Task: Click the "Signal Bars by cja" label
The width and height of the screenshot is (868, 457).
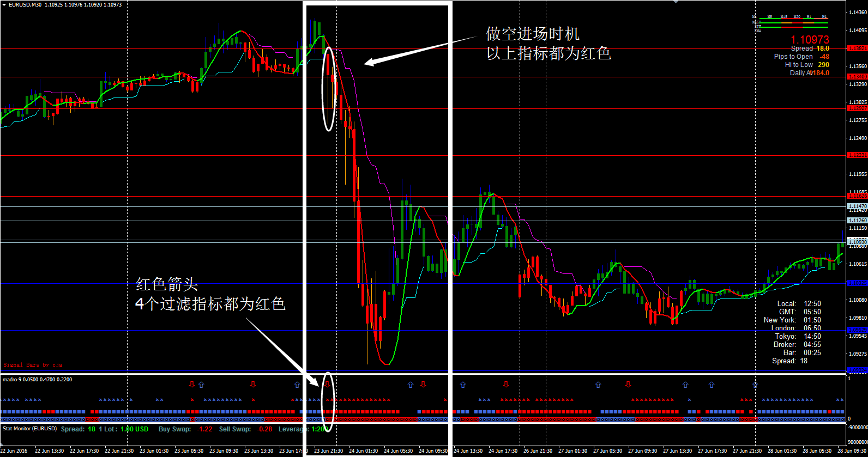Action: pyautogui.click(x=33, y=365)
